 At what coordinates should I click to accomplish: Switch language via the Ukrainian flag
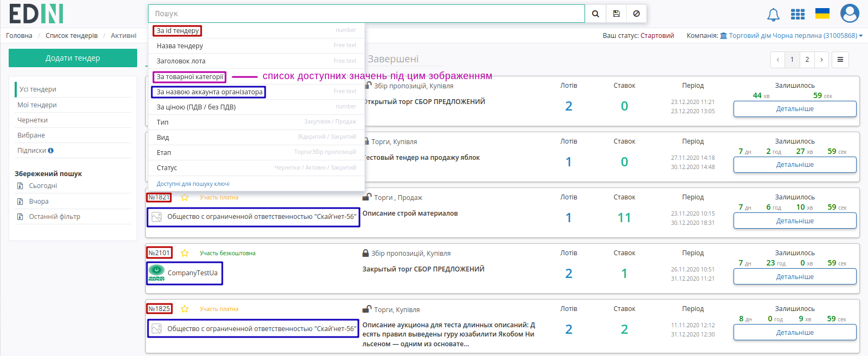822,13
